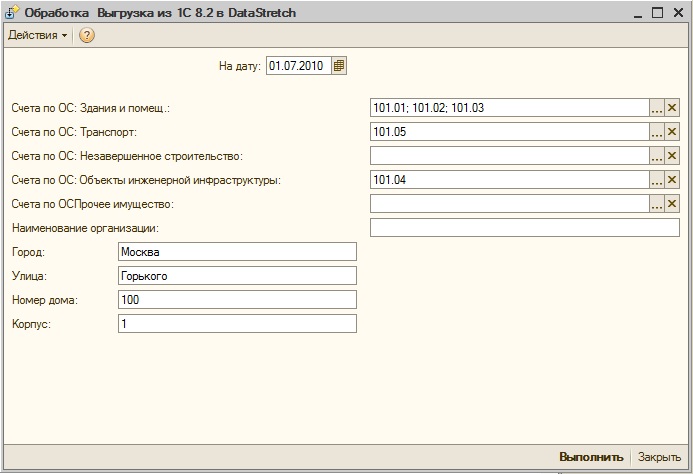
Task: Click the field containing 101.01; 101.02; 101.03
Action: [510, 108]
